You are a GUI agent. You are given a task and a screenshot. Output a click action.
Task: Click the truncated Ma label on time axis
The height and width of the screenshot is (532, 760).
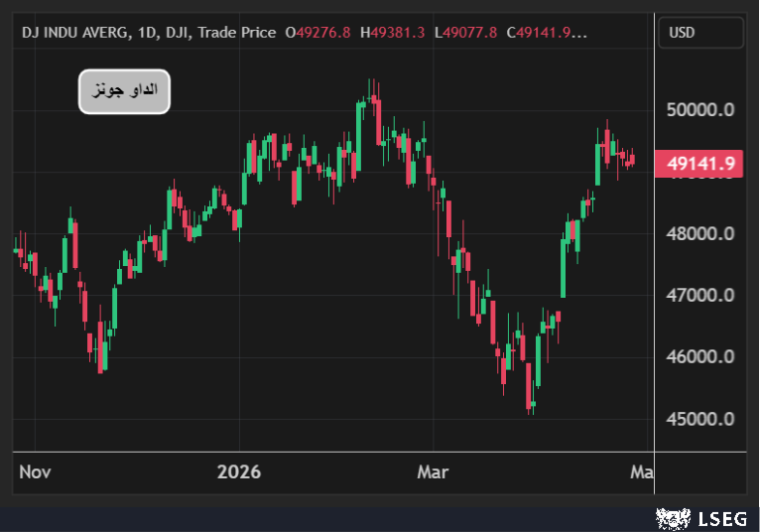[642, 471]
